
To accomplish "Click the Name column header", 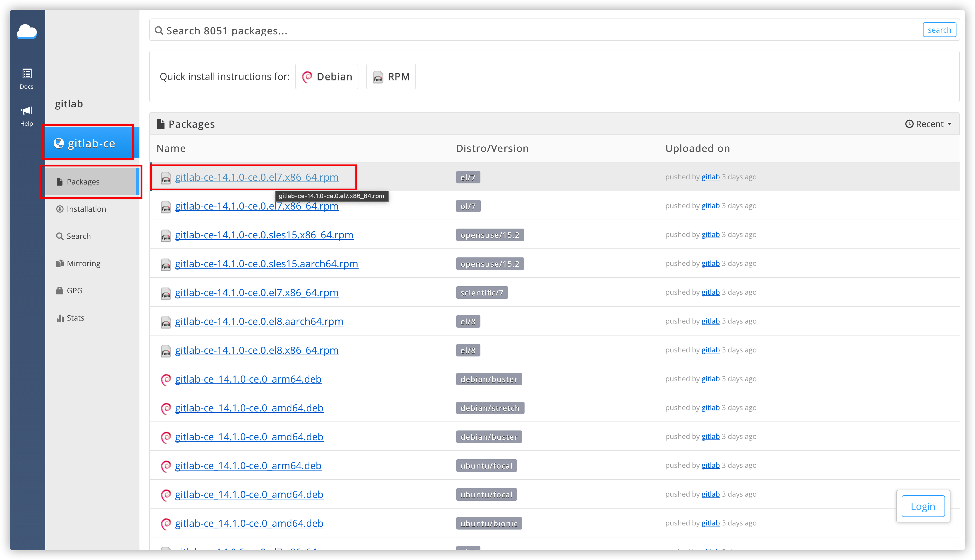I will (171, 149).
